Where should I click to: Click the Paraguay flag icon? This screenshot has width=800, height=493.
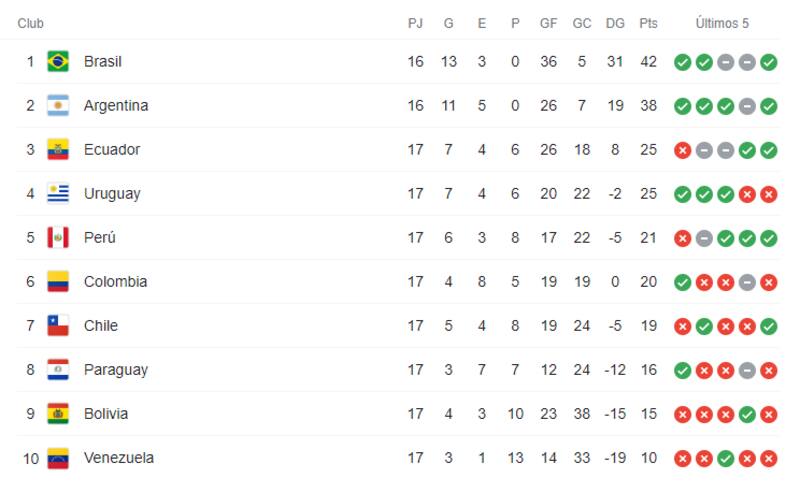[58, 370]
